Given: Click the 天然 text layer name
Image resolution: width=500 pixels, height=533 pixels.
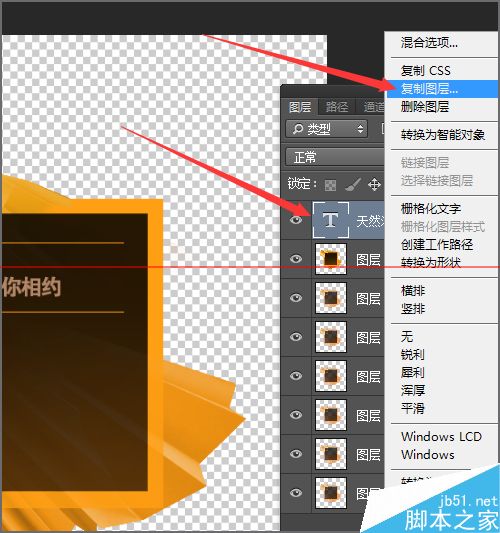Looking at the screenshot, I should [x=370, y=221].
